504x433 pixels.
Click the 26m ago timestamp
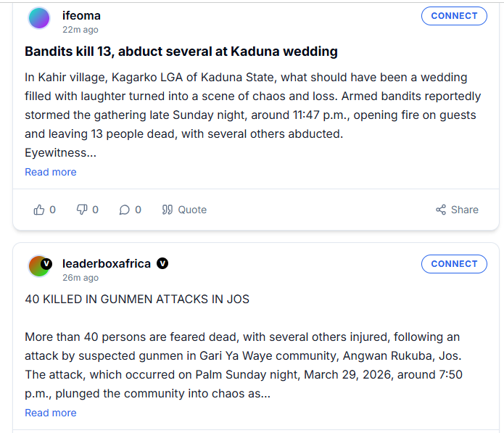(x=80, y=278)
